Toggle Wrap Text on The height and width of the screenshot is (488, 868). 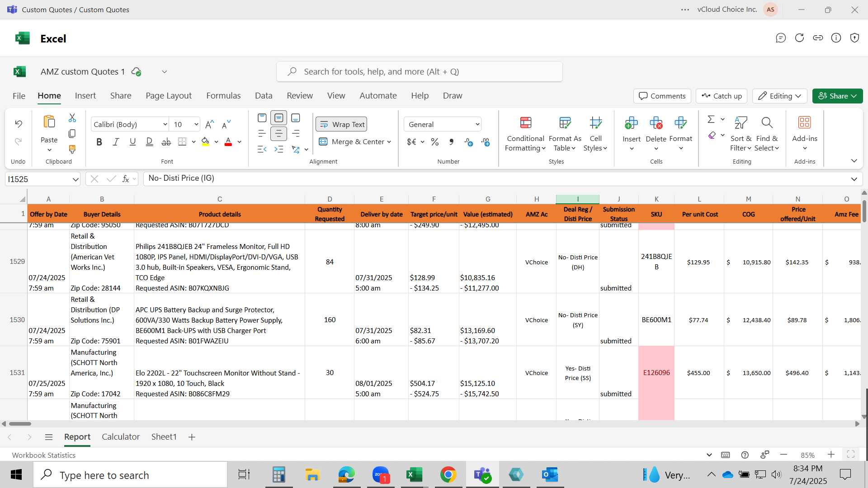(x=342, y=124)
